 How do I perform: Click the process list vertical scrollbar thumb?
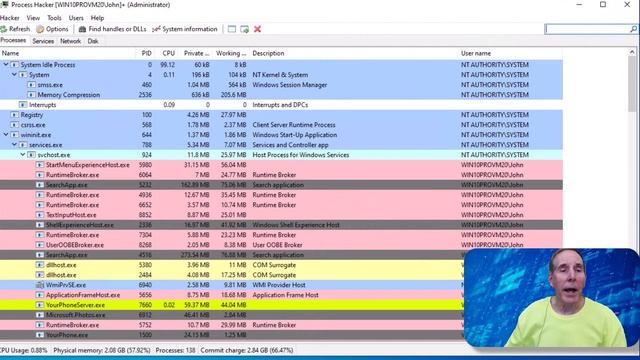click(x=632, y=84)
